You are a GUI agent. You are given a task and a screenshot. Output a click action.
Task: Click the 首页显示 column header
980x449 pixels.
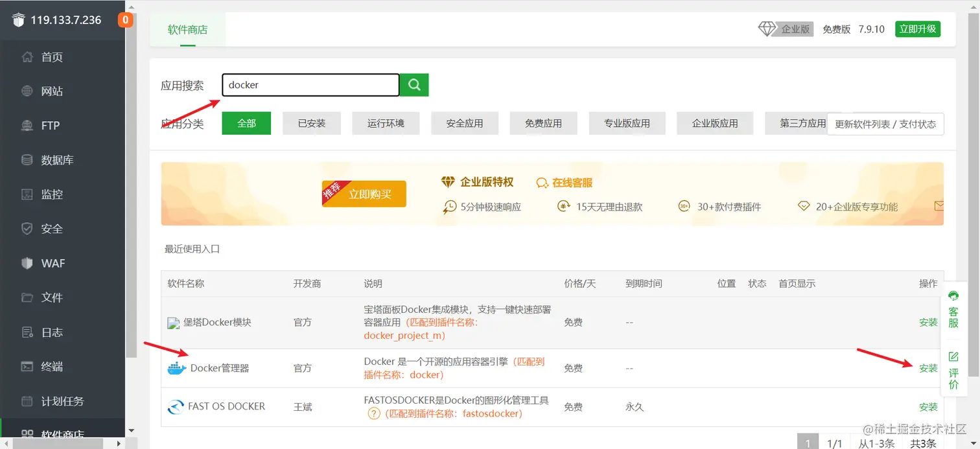pos(797,284)
